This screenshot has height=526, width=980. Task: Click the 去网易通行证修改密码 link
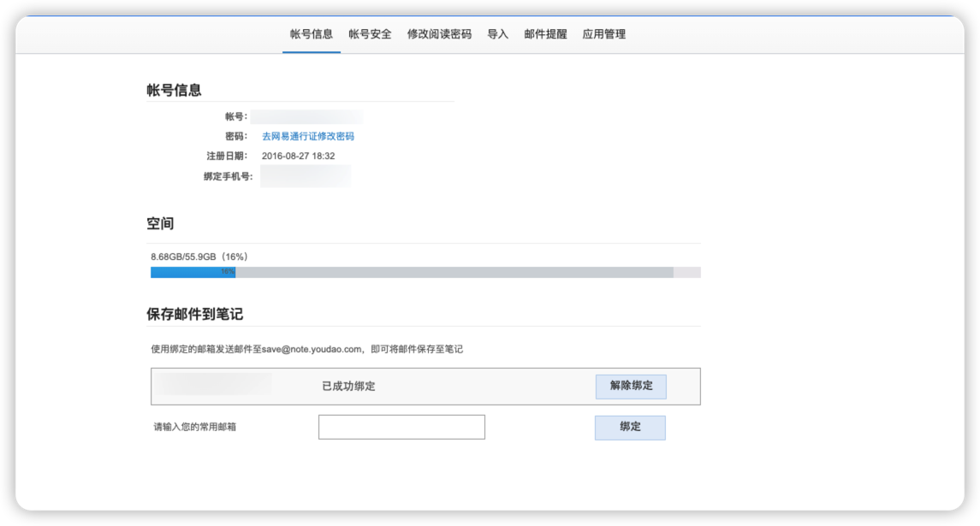click(307, 136)
